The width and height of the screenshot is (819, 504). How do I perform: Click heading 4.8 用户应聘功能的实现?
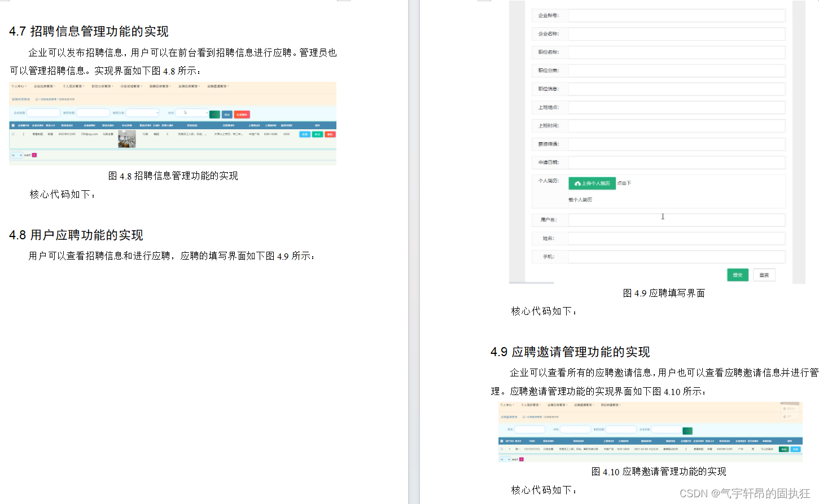[76, 235]
